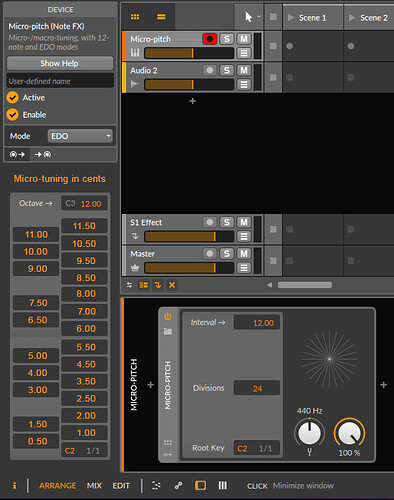This screenshot has height=500, width=394.
Task: Stop all clips with top stop button
Action: click(x=273, y=17)
